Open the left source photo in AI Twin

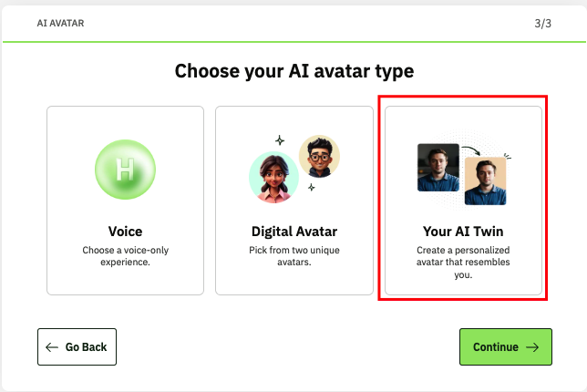point(438,167)
